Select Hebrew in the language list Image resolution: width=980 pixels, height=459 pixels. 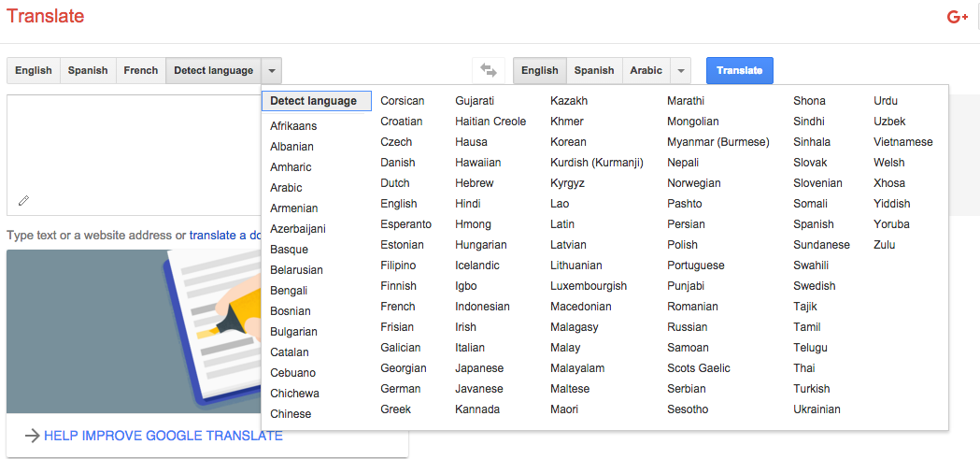pos(475,183)
